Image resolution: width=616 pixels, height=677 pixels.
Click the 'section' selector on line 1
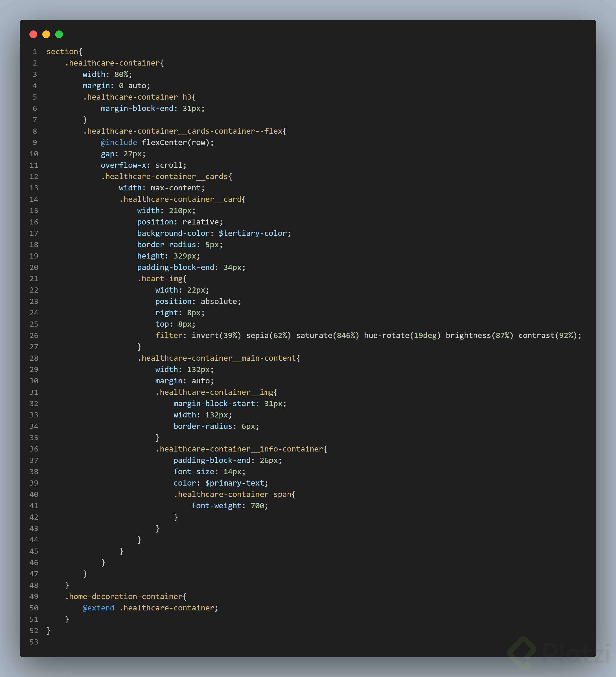pyautogui.click(x=62, y=51)
